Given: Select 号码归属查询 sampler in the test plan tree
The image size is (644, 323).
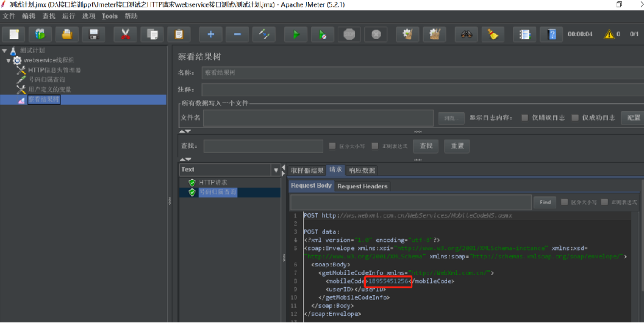Looking at the screenshot, I should [x=46, y=80].
